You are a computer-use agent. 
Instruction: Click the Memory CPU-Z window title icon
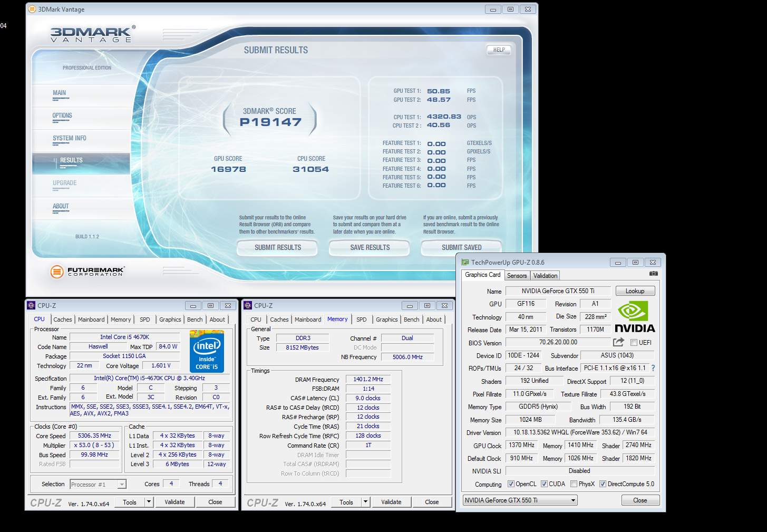pos(248,305)
